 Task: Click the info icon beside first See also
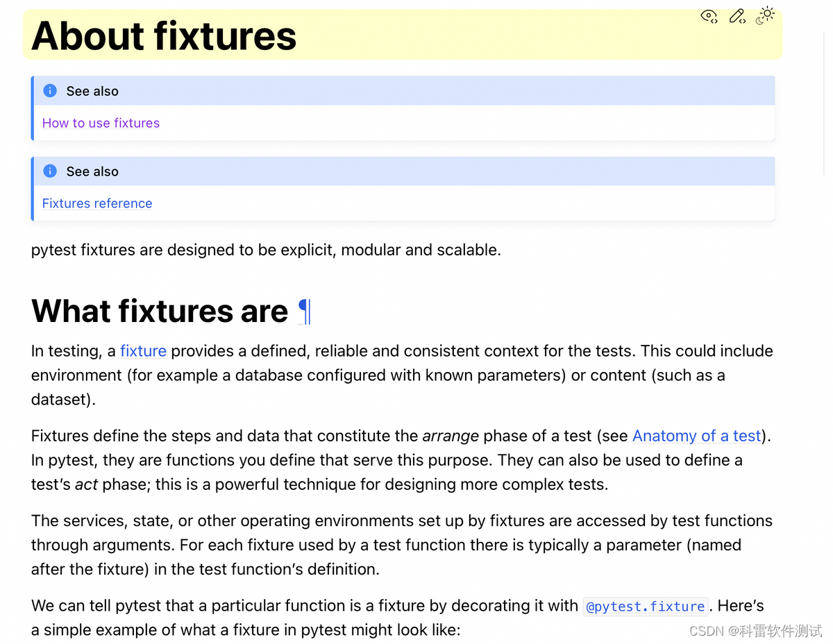(50, 91)
